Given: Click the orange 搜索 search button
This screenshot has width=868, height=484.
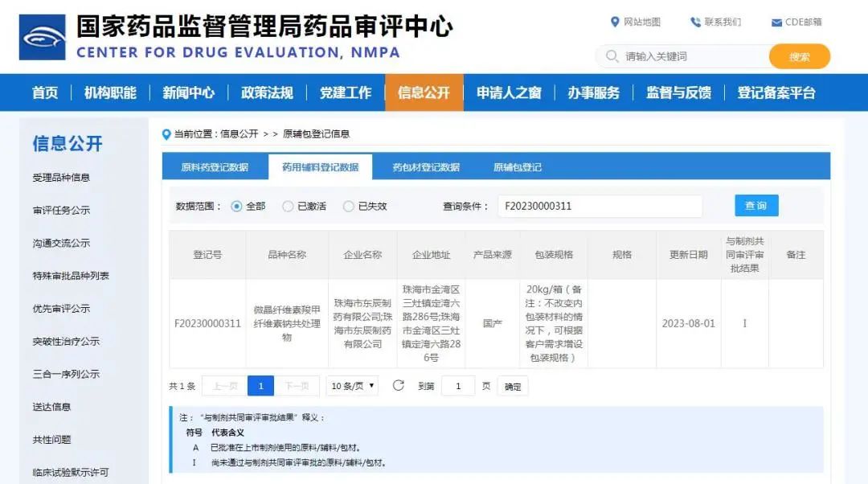Looking at the screenshot, I should click(x=800, y=56).
